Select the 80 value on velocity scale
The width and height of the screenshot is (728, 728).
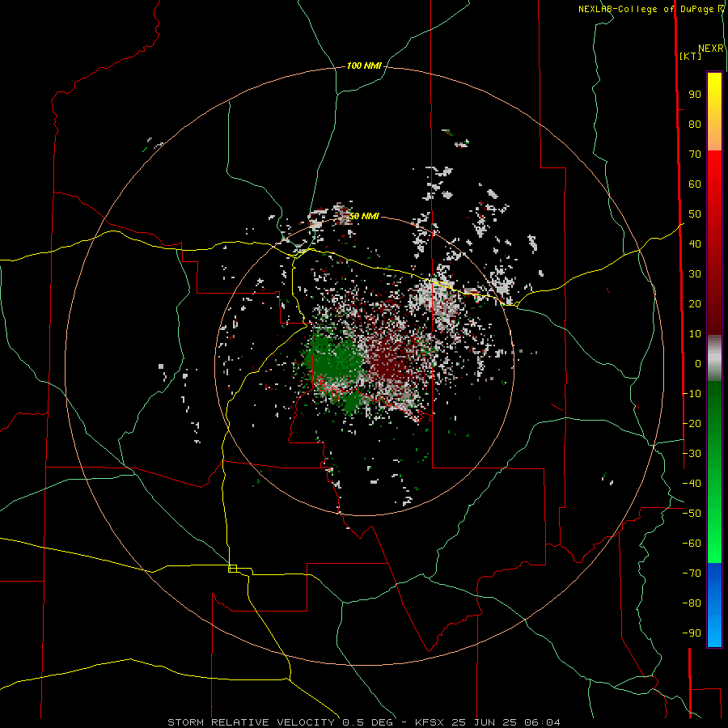(695, 125)
